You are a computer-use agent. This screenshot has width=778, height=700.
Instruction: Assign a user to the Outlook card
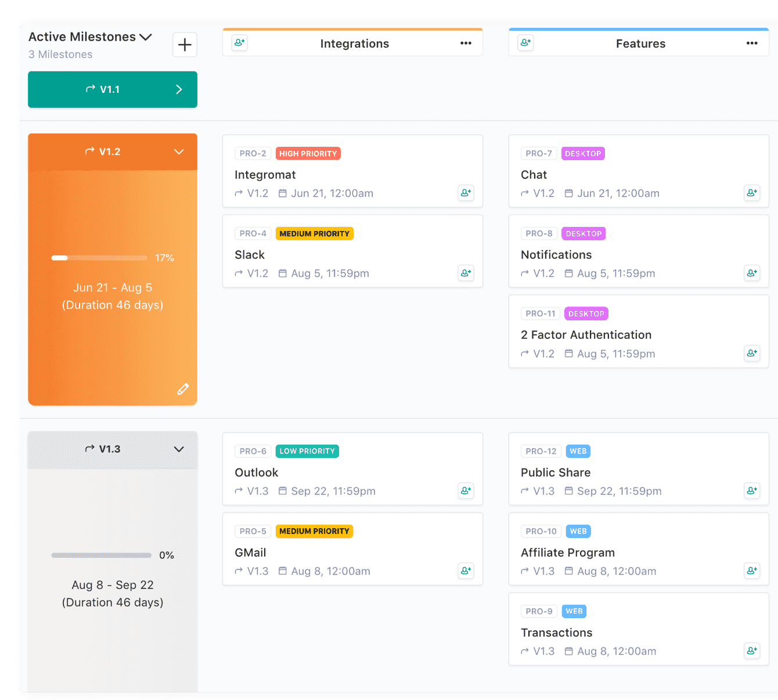tap(466, 490)
